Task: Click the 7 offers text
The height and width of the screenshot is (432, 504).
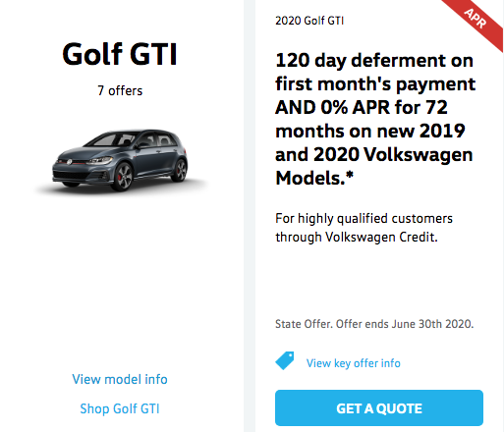Action: coord(120,90)
